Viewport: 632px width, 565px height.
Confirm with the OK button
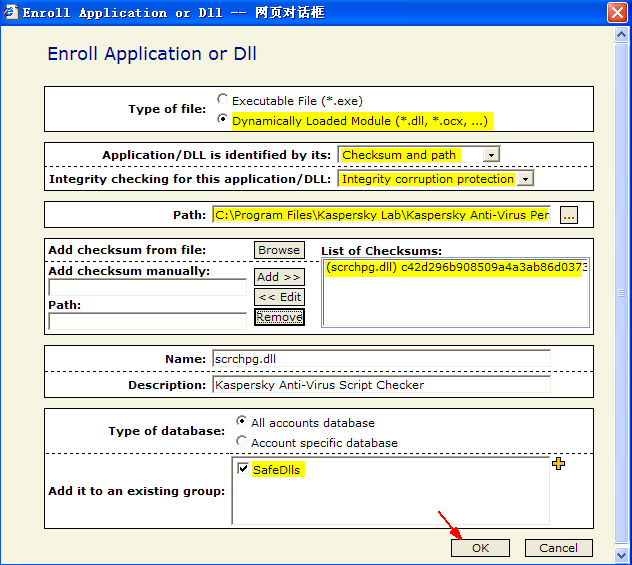pyautogui.click(x=480, y=548)
